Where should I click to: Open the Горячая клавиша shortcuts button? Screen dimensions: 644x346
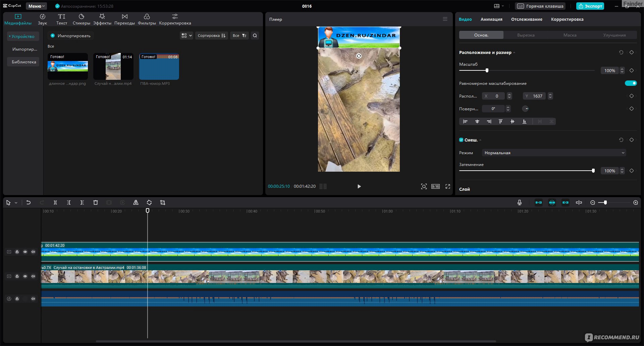[540, 6]
